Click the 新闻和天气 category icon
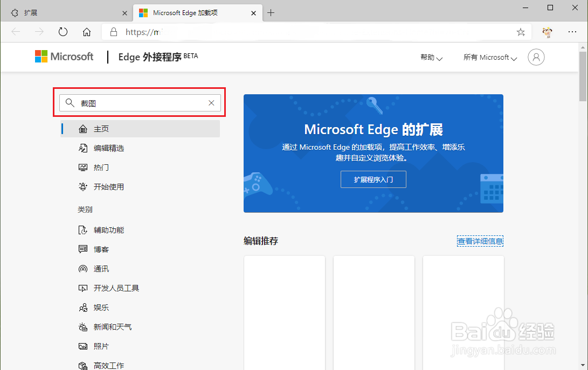This screenshot has height=370, width=588. (83, 327)
